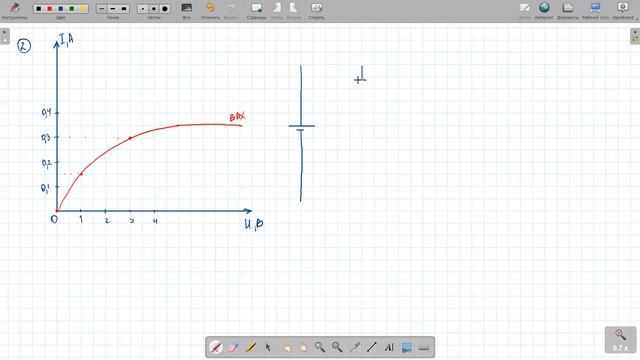
Task: Open the OpenBoard main menu
Action: 623,7
